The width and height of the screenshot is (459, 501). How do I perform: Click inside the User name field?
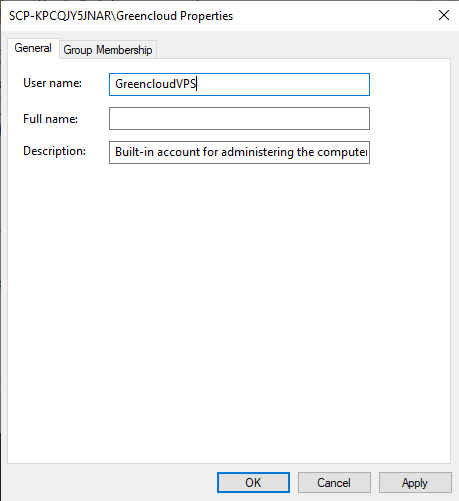click(x=239, y=84)
